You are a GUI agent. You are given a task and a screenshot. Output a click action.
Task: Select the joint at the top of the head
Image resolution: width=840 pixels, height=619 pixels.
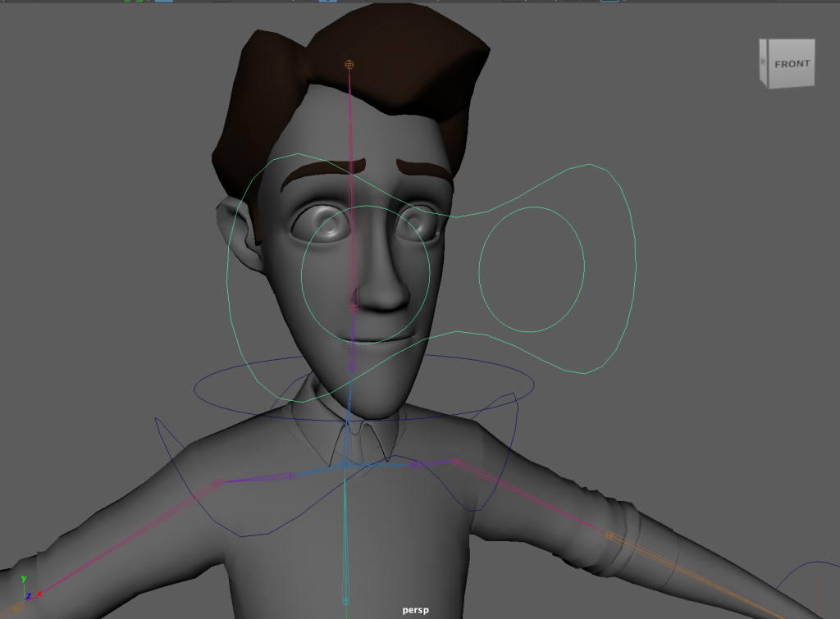pos(349,64)
